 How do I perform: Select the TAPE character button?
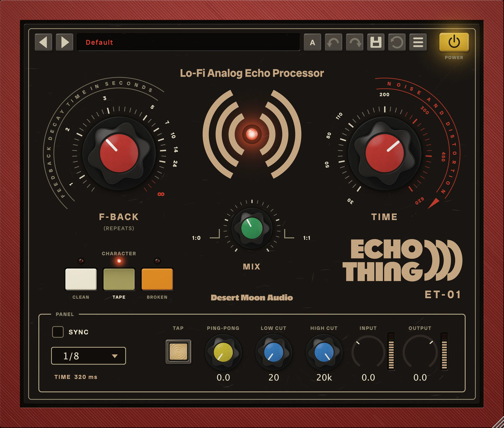click(119, 279)
